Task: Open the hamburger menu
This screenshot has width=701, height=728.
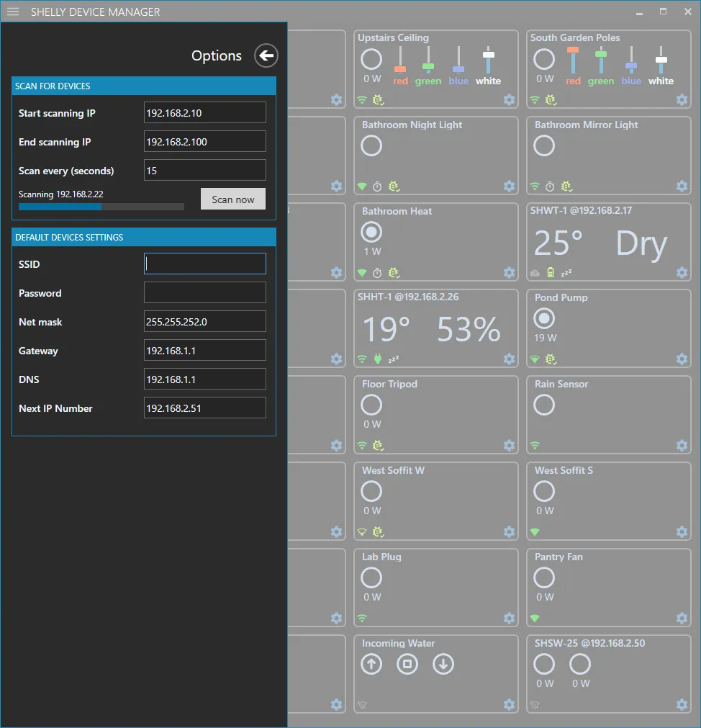Action: point(13,12)
